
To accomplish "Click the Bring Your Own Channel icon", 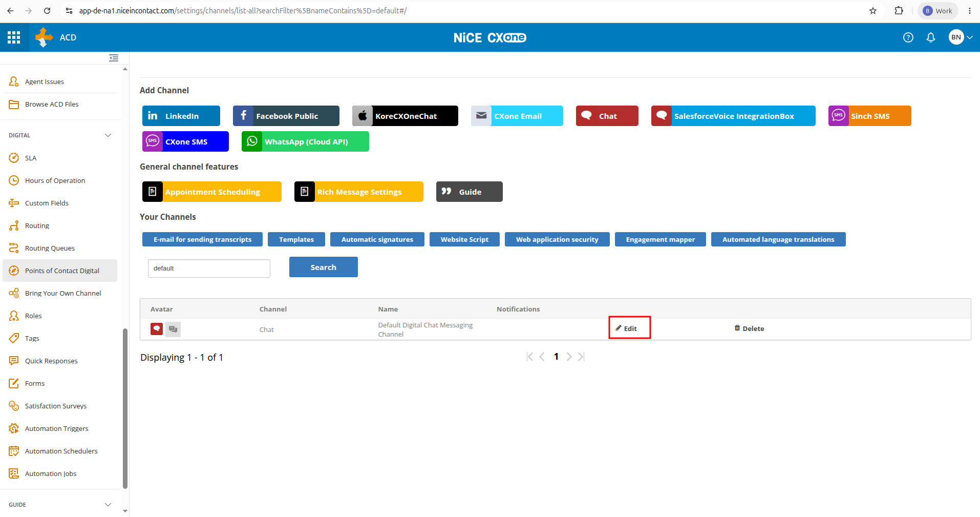I will [x=14, y=293].
